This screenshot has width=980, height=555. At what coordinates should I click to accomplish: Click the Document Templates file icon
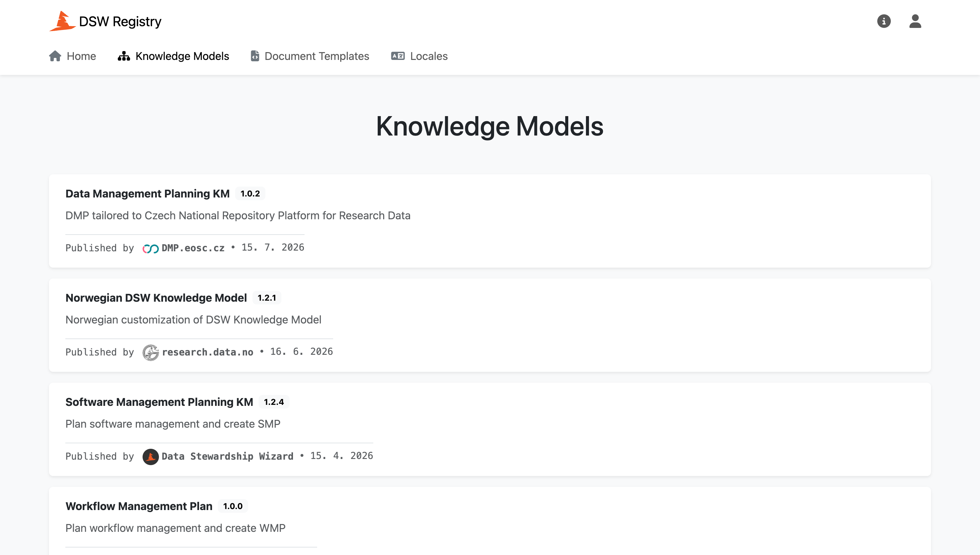(x=255, y=56)
